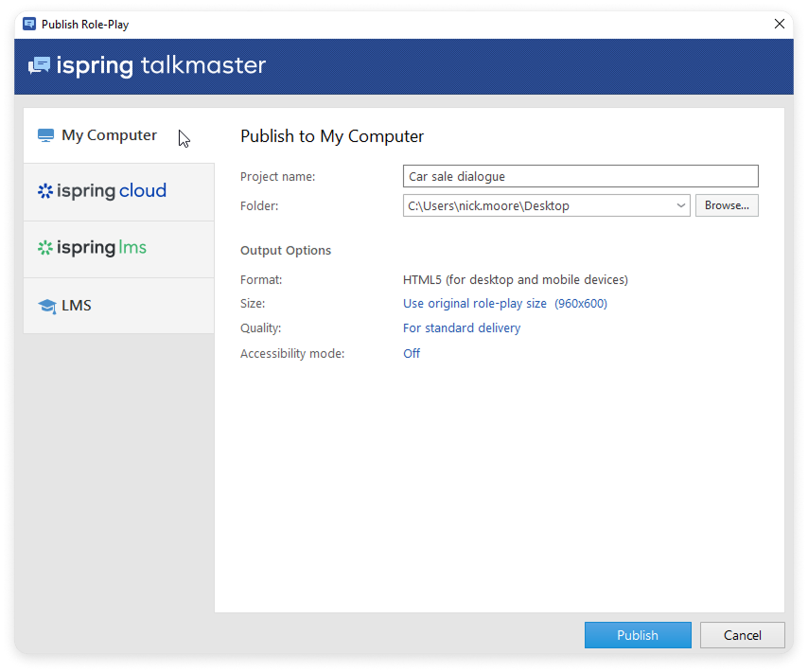This screenshot has width=808, height=672.
Task: Open the iSpring Cloud publishing tab
Action: pyautogui.click(x=111, y=191)
